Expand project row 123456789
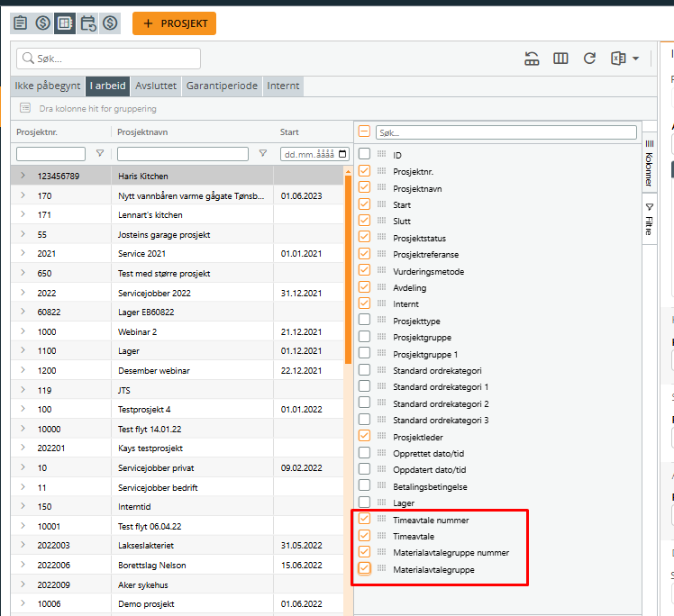The height and width of the screenshot is (616, 674). [x=23, y=176]
